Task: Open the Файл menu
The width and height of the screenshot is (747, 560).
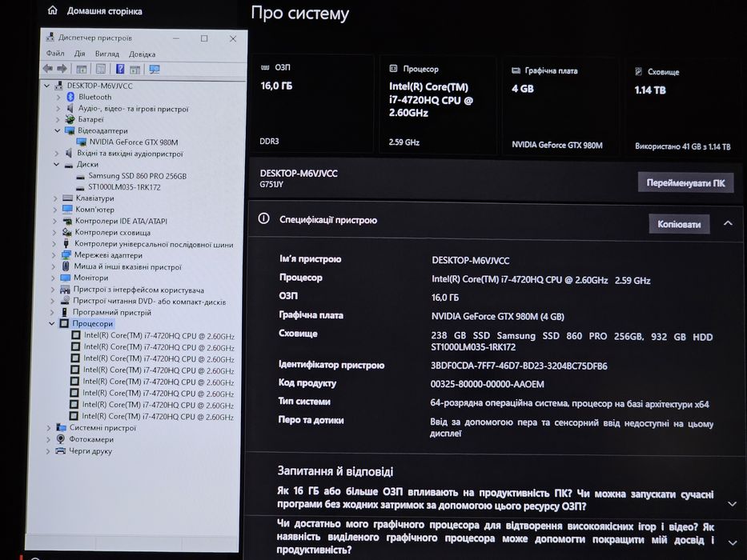Action: coord(55,54)
